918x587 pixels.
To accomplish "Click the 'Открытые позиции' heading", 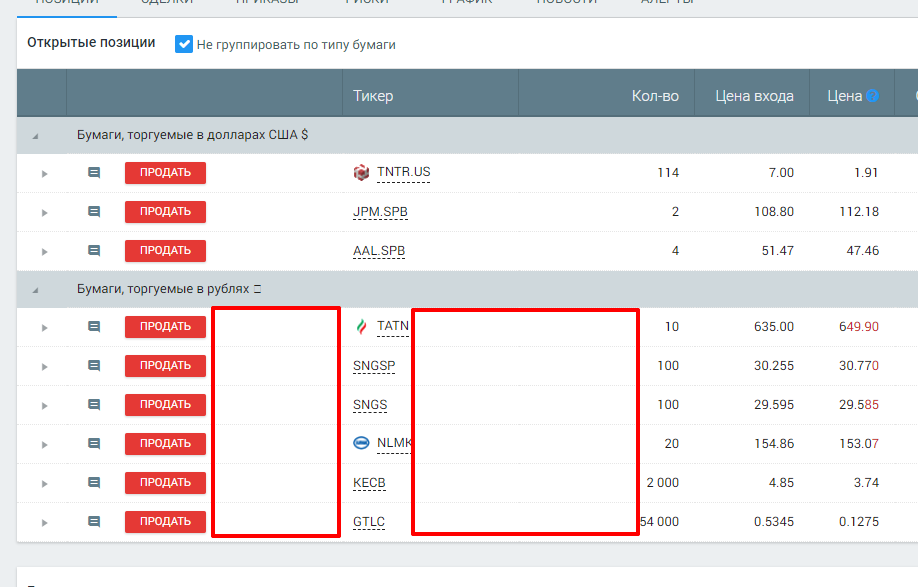I will [91, 43].
